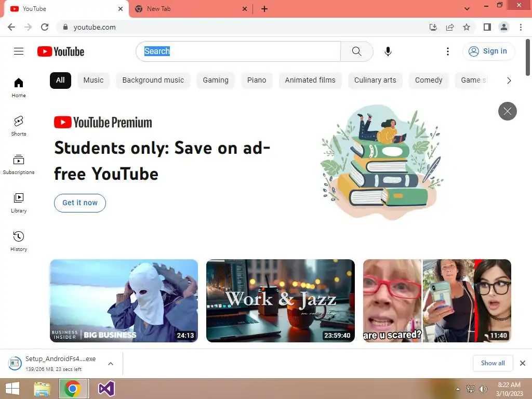
Task: Select the Animated films chip
Action: tap(310, 81)
